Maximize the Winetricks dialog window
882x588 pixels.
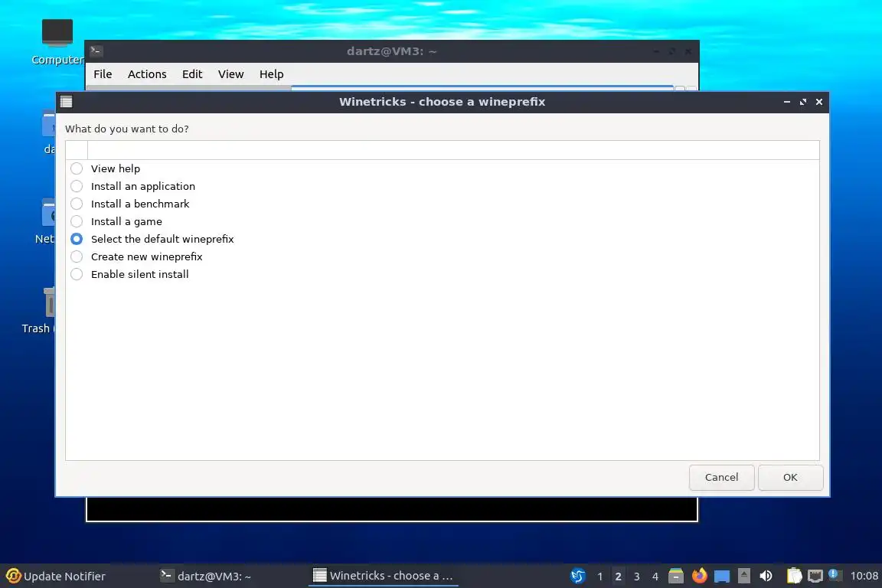click(x=802, y=102)
